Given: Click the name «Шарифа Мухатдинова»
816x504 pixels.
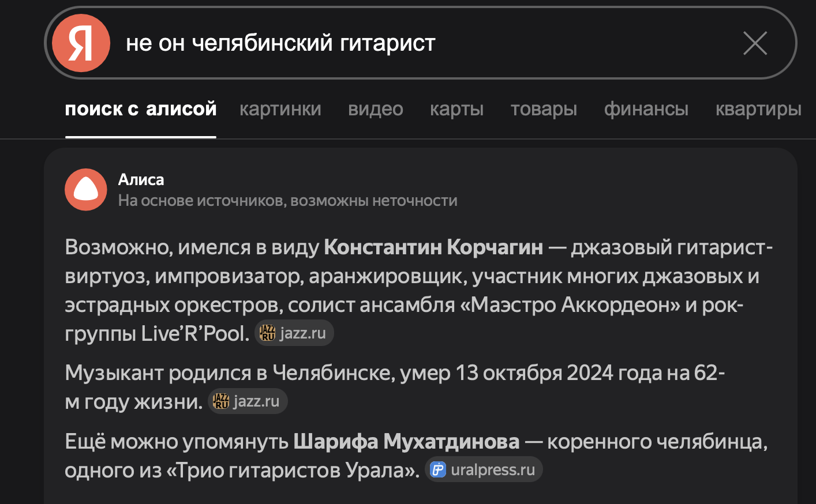Looking at the screenshot, I should pos(406,442).
